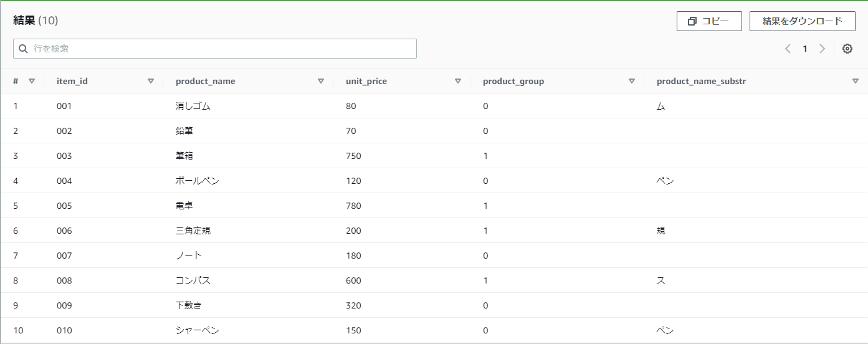The width and height of the screenshot is (868, 344).
Task: Click 結果をダウンロード download button
Action: coord(802,21)
